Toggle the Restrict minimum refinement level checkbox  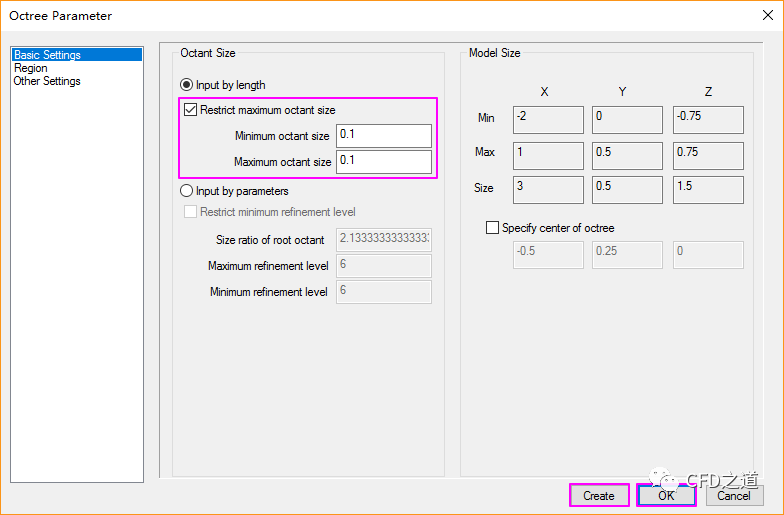click(x=190, y=212)
